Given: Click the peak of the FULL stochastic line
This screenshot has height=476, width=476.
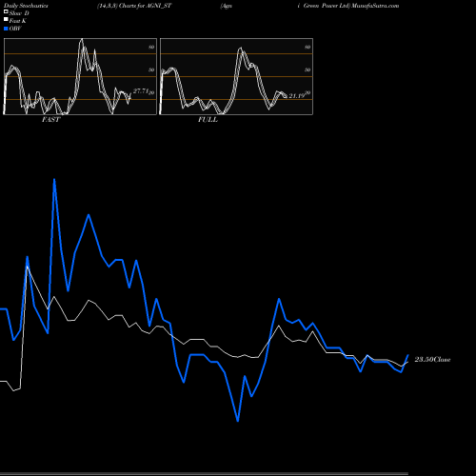Looking at the screenshot, I should point(240,49).
